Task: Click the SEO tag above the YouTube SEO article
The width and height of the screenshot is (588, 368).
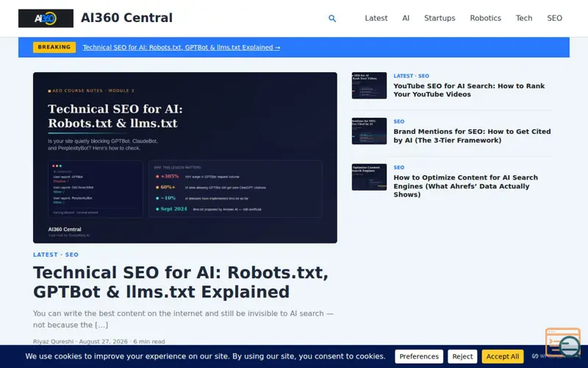Action: [x=424, y=76]
